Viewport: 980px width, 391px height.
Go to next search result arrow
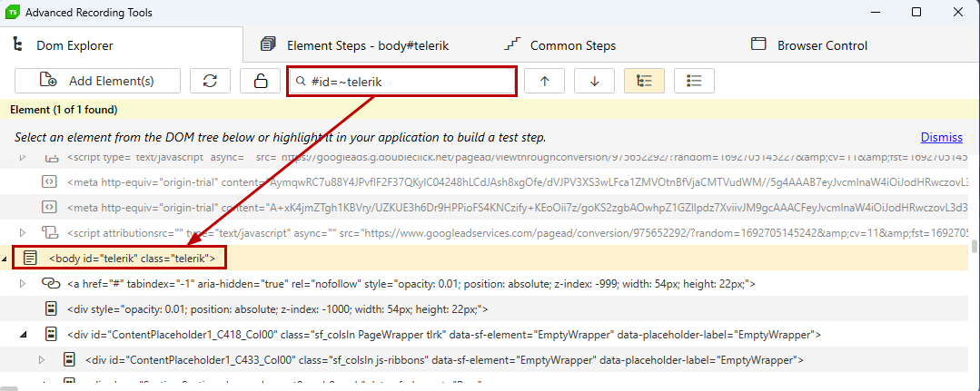[x=594, y=82]
